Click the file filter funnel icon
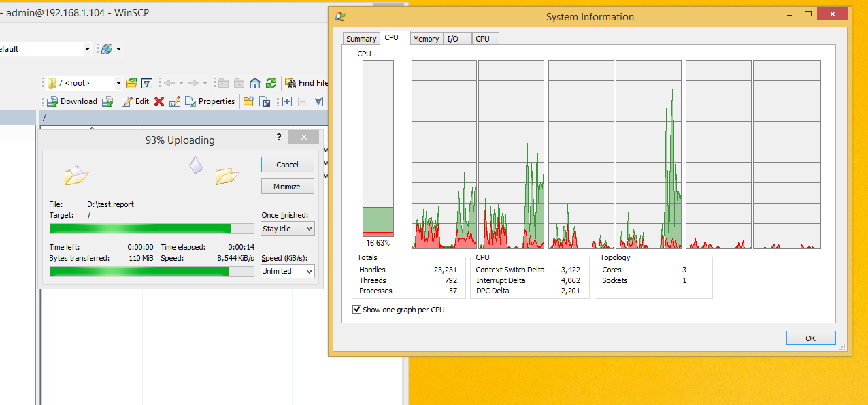 (147, 83)
